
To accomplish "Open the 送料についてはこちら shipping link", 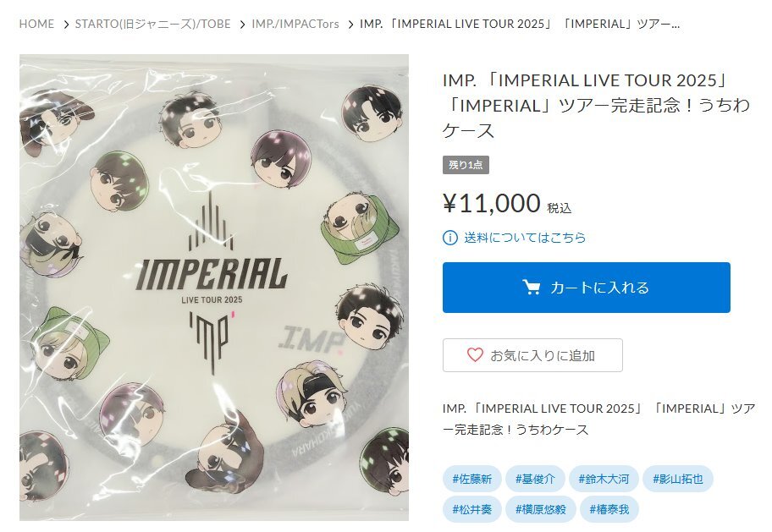I will (525, 238).
